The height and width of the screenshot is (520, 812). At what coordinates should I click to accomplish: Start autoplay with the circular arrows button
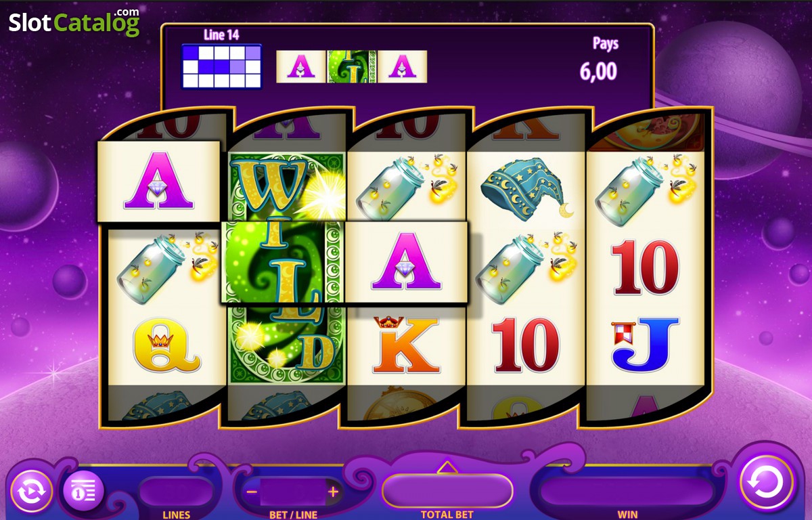[x=32, y=490]
